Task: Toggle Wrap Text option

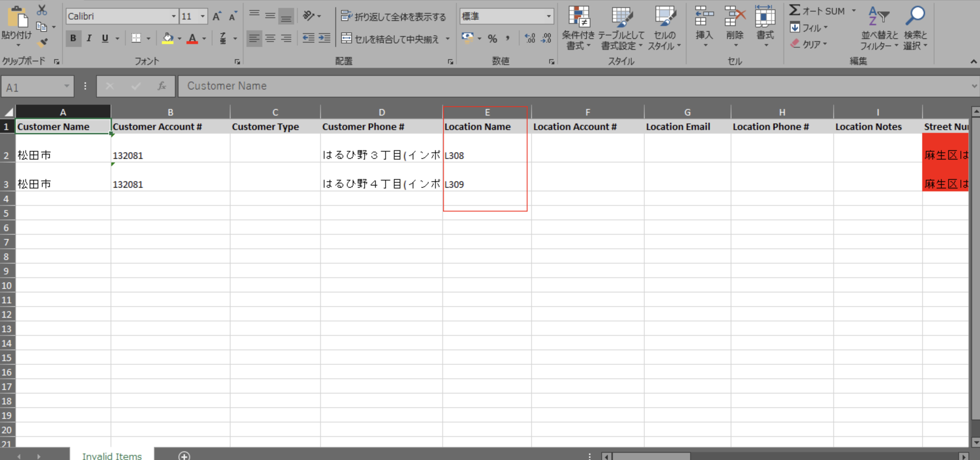Action: coord(394,16)
